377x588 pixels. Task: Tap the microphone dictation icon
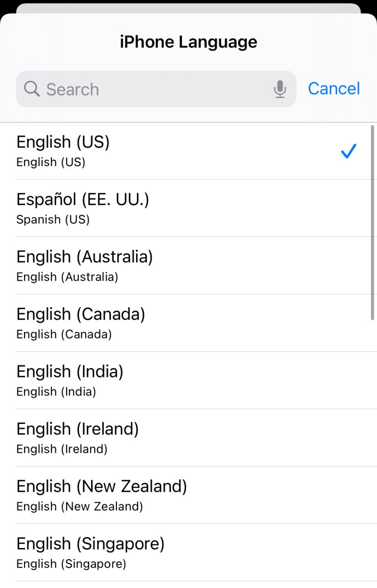pos(280,89)
